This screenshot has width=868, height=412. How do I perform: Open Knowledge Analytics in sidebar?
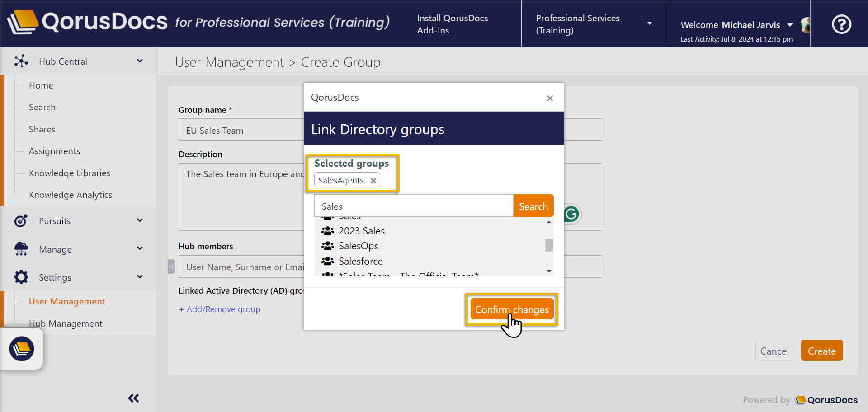coord(71,195)
